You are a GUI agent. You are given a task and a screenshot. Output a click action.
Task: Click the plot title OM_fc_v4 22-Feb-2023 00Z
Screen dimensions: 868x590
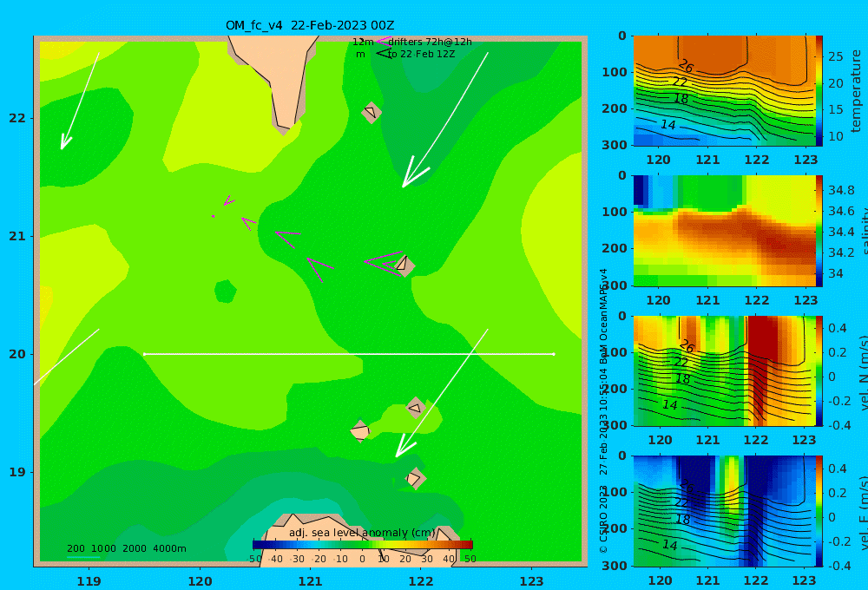(x=310, y=25)
